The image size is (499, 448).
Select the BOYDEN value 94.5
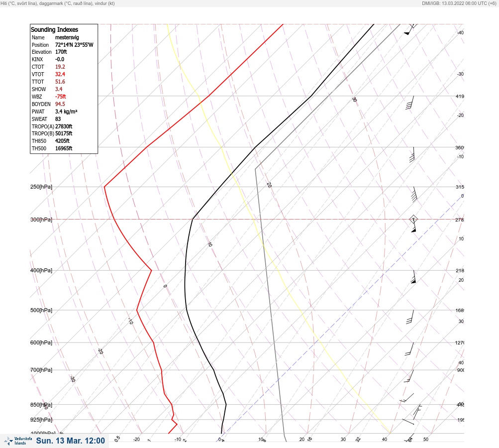click(x=60, y=104)
